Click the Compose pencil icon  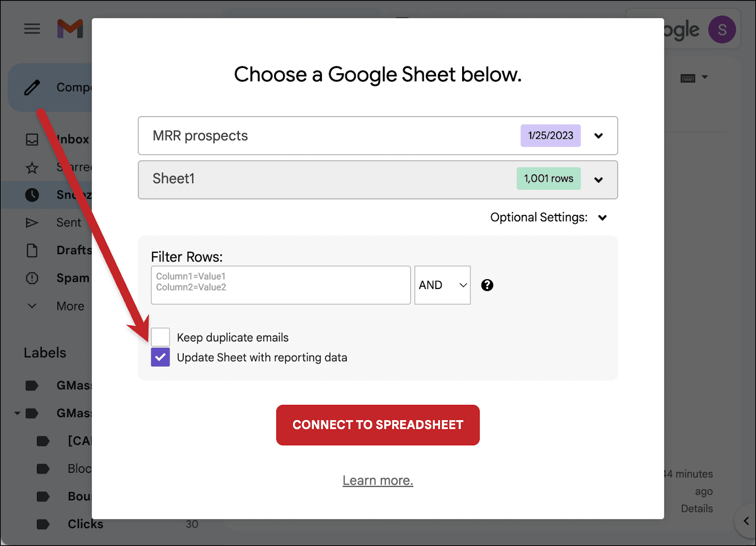click(x=32, y=87)
